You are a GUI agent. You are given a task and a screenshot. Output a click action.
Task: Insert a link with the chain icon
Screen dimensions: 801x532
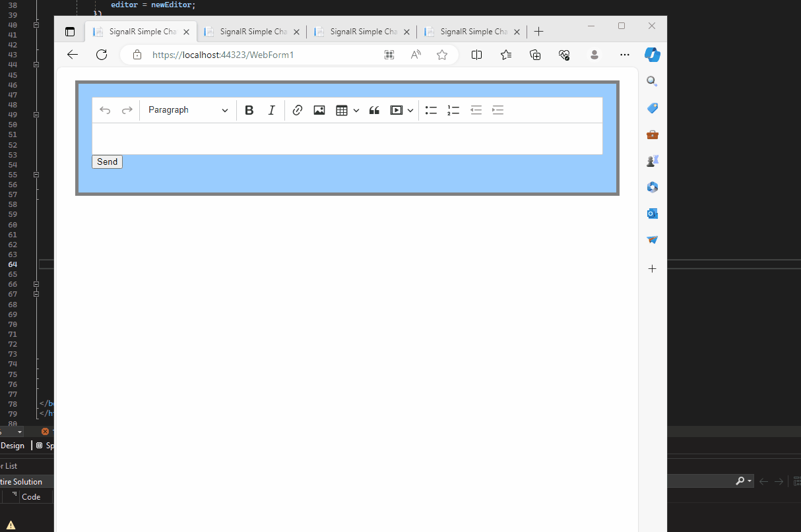coord(297,110)
